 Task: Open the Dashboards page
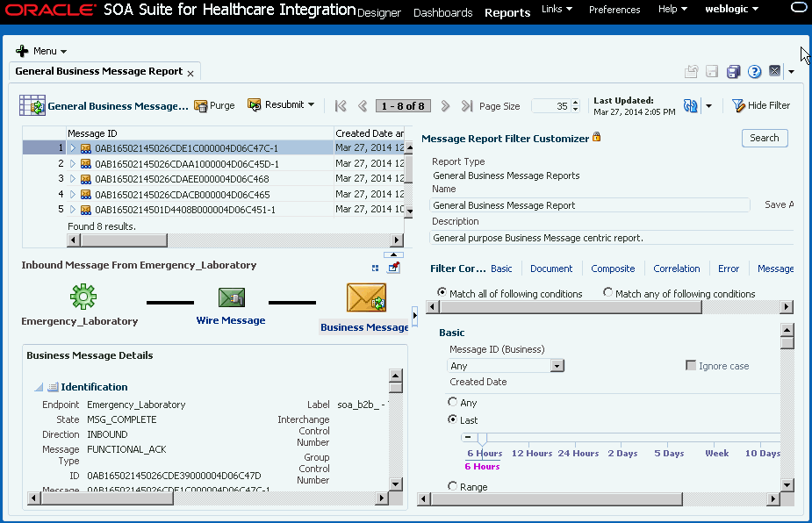[442, 13]
